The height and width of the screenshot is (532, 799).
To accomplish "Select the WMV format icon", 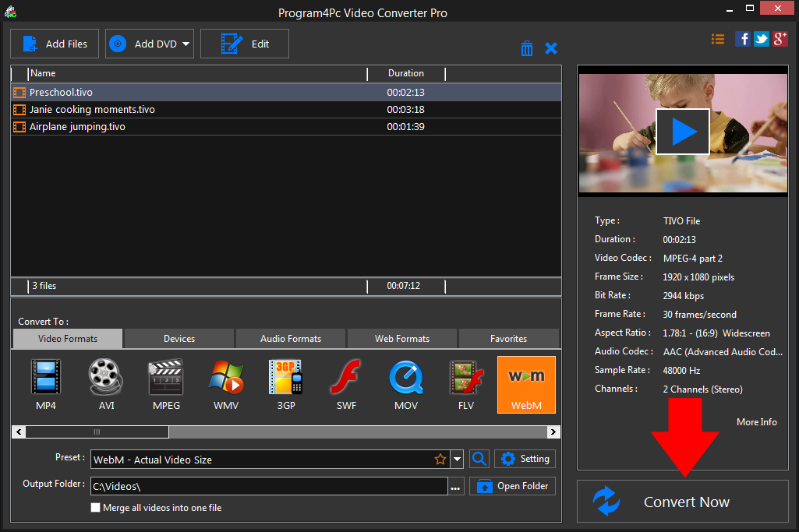I will [226, 384].
